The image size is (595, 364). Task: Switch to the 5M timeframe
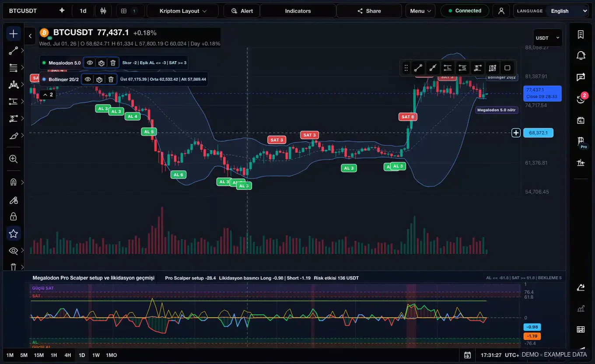[24, 355]
